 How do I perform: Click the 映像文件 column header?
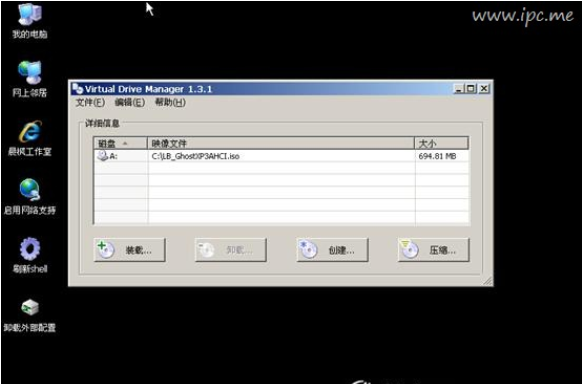pos(281,143)
